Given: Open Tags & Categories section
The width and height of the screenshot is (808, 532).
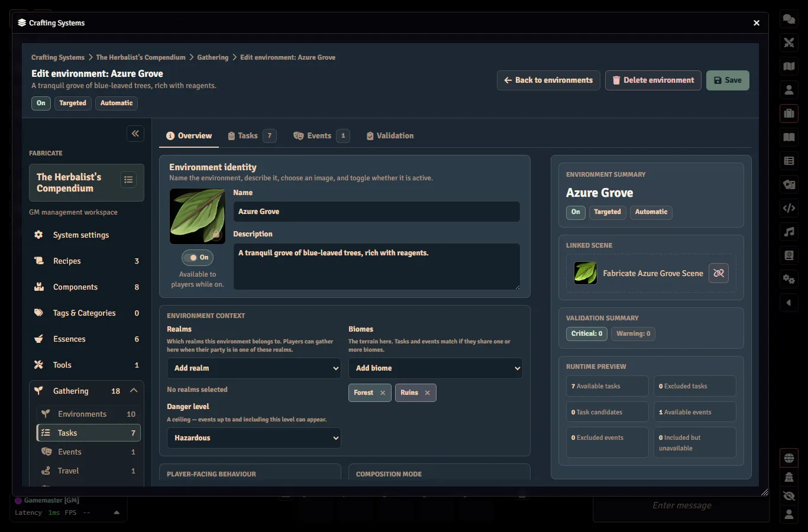Looking at the screenshot, I should [86, 313].
